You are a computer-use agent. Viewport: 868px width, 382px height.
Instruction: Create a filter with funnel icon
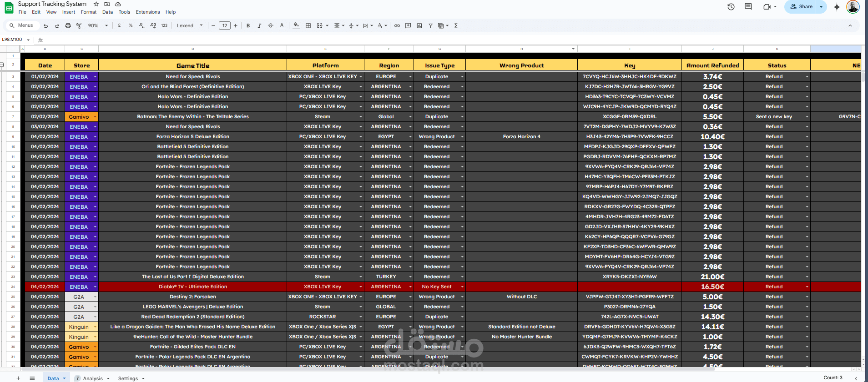tap(430, 25)
